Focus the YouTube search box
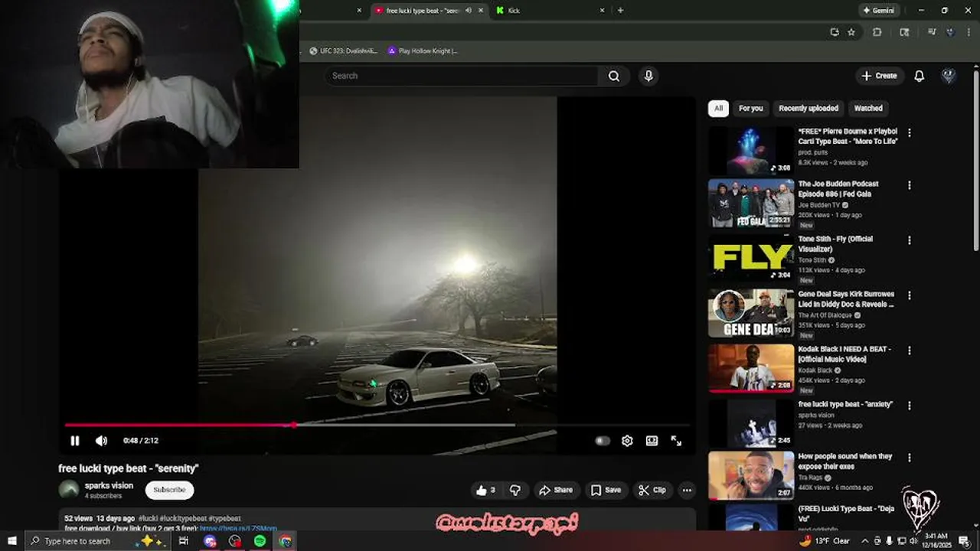 coord(462,76)
